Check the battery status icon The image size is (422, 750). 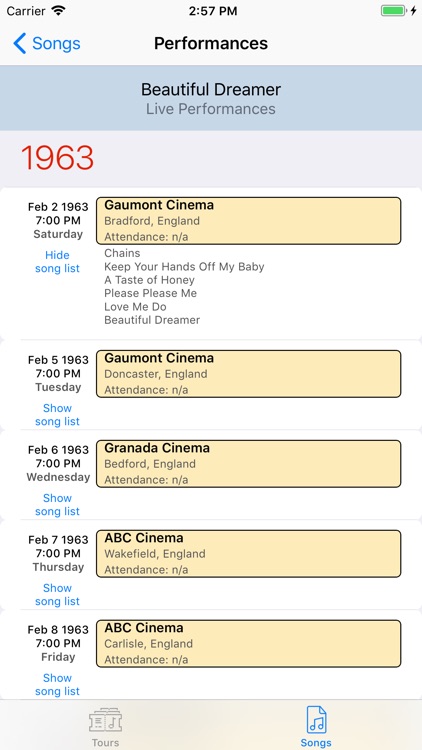click(394, 11)
